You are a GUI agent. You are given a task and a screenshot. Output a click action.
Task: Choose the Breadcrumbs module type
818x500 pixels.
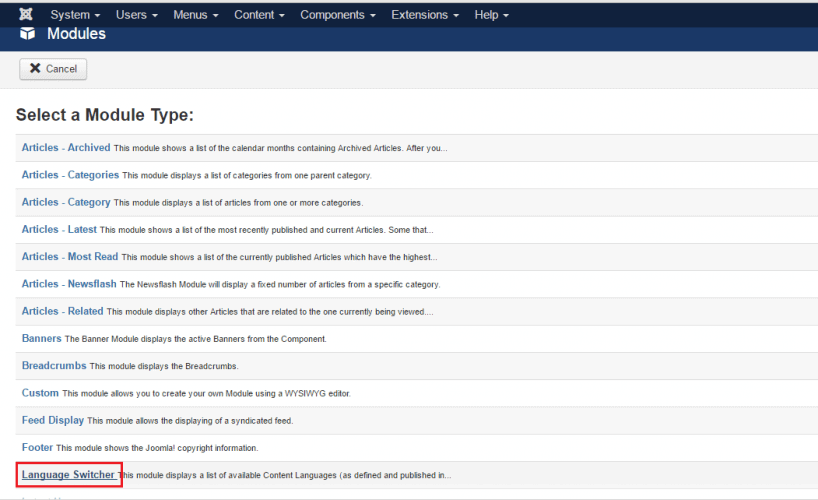coord(54,365)
